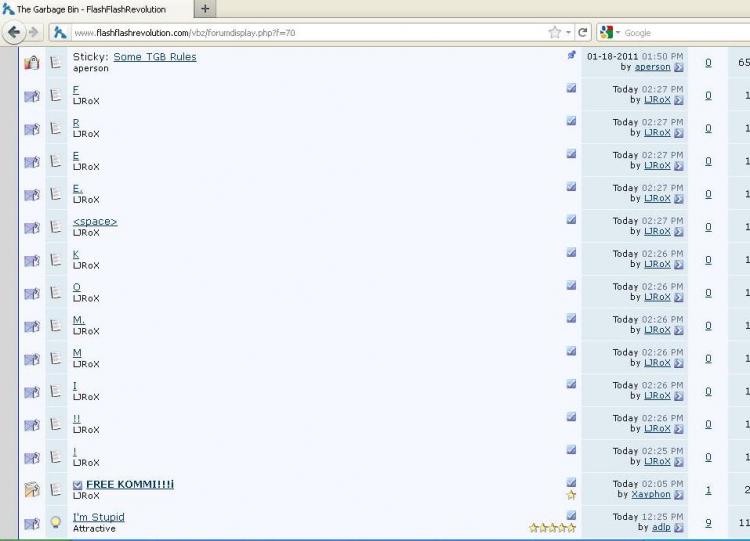Open a new tab with plus button

tap(205, 9)
